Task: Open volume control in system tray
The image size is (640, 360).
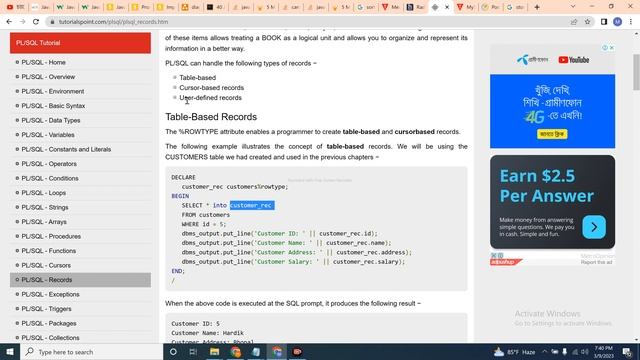Action: coord(585,352)
